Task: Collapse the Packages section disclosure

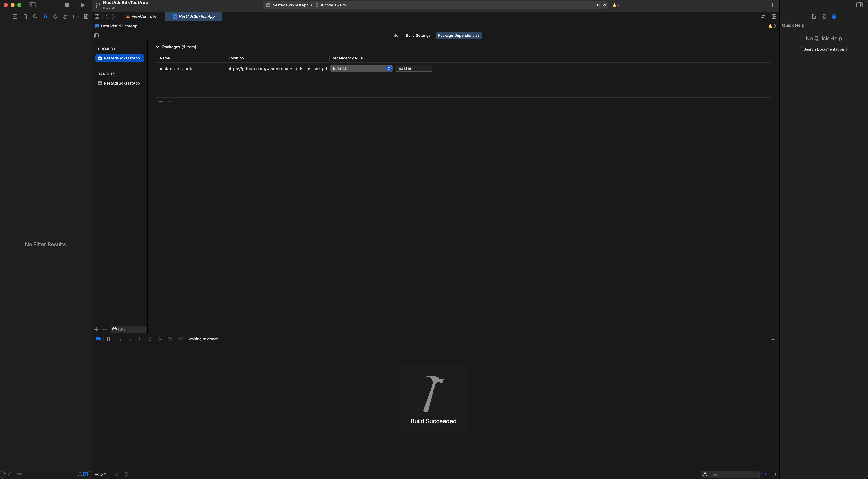Action: 157,47
